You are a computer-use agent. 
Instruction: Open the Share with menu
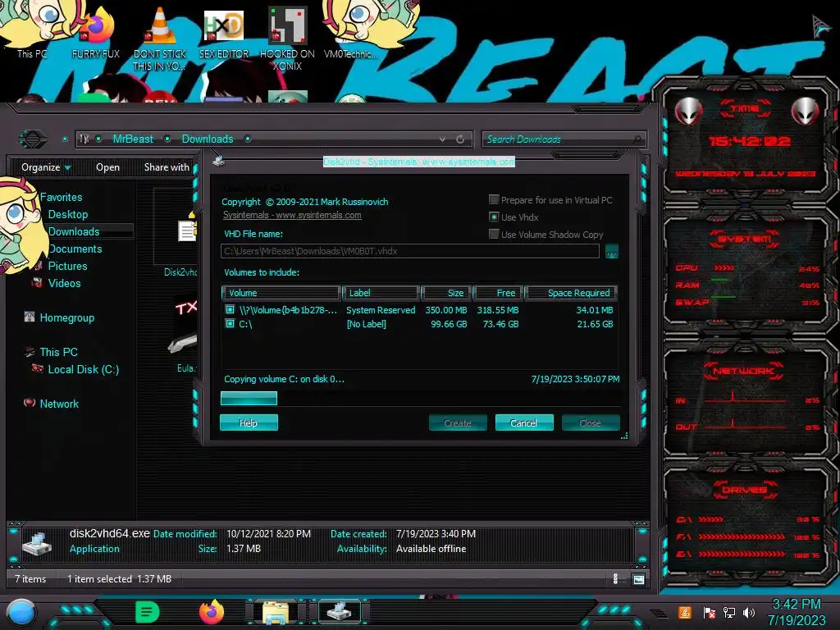tap(167, 167)
